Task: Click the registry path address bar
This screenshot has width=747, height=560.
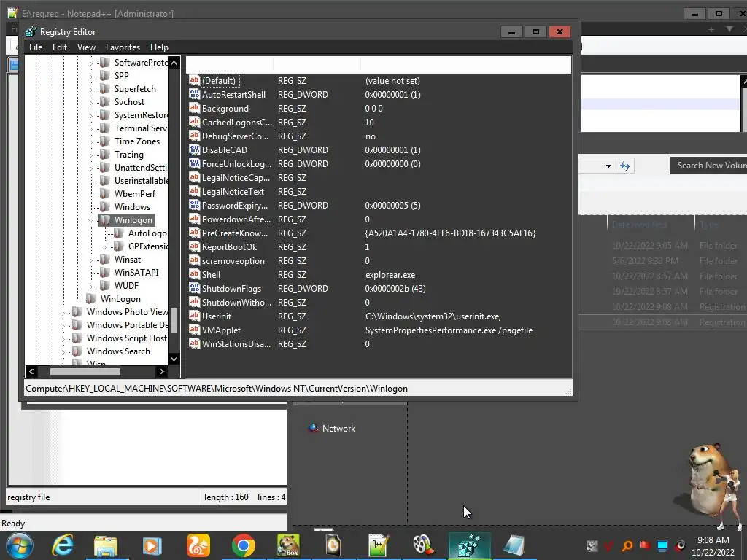Action: [x=298, y=388]
